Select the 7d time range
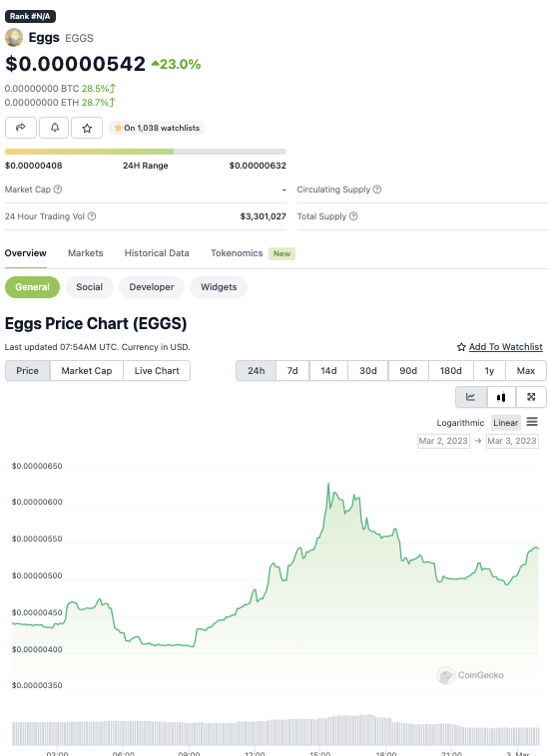Image resolution: width=549 pixels, height=756 pixels. [292, 371]
